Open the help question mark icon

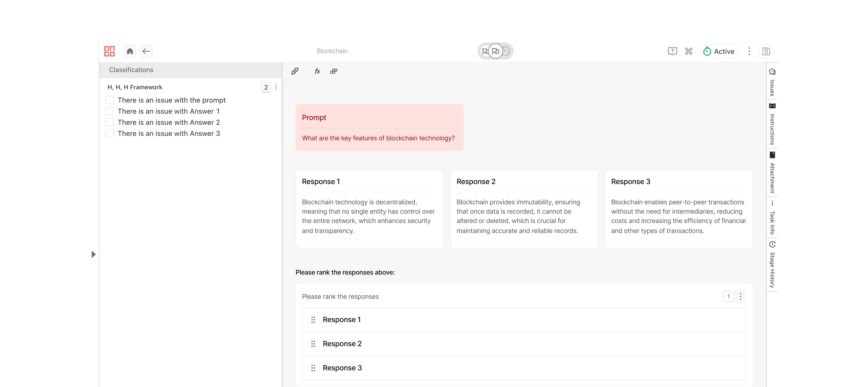(x=672, y=51)
